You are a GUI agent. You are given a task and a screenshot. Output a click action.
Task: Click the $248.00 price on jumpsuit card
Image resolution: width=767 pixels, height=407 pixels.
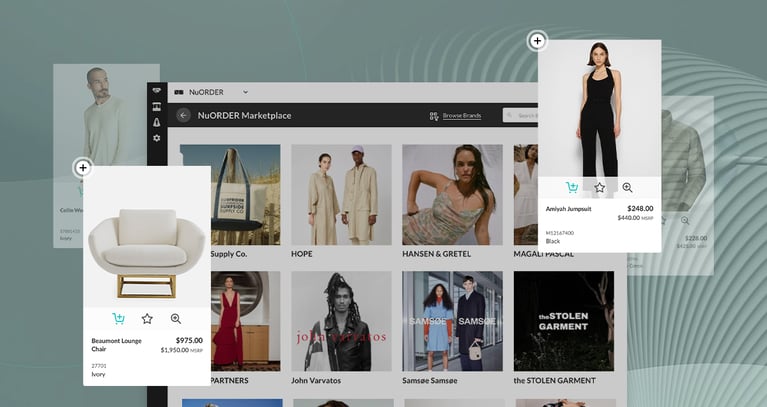point(640,208)
